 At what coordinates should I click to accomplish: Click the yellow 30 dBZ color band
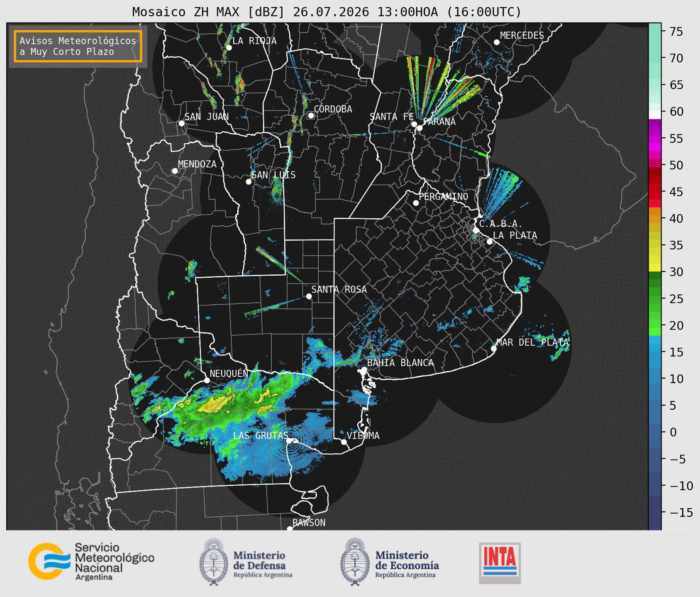point(655,268)
